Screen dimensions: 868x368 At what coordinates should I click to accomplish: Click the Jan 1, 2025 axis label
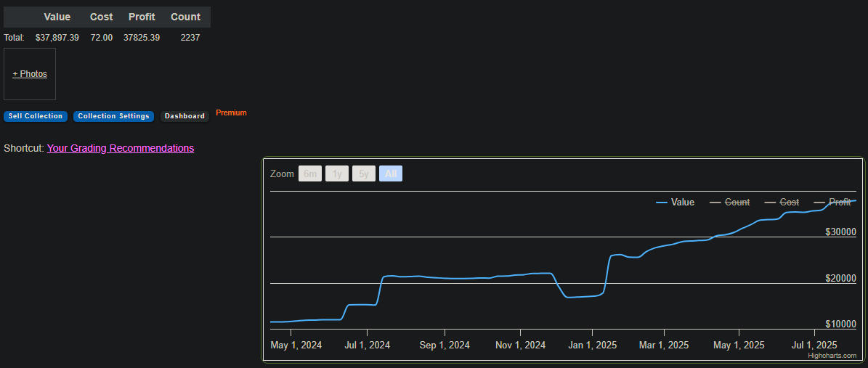[x=592, y=345]
